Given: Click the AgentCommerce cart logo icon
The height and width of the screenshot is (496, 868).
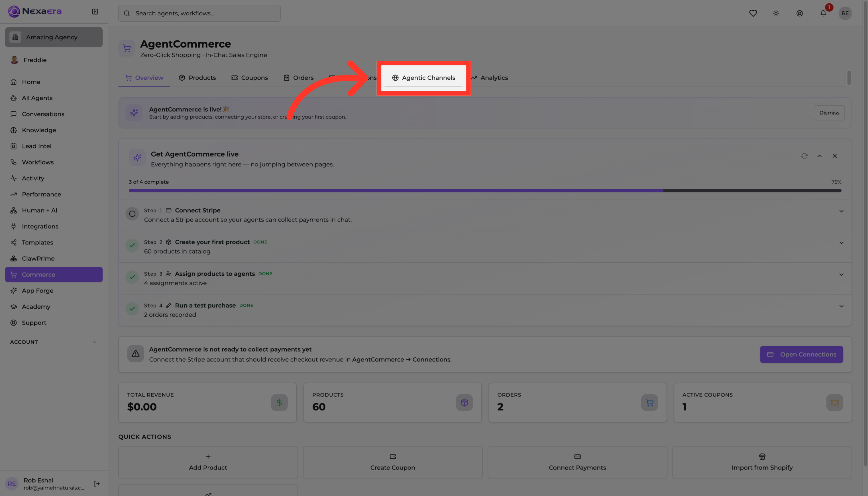Looking at the screenshot, I should [127, 48].
